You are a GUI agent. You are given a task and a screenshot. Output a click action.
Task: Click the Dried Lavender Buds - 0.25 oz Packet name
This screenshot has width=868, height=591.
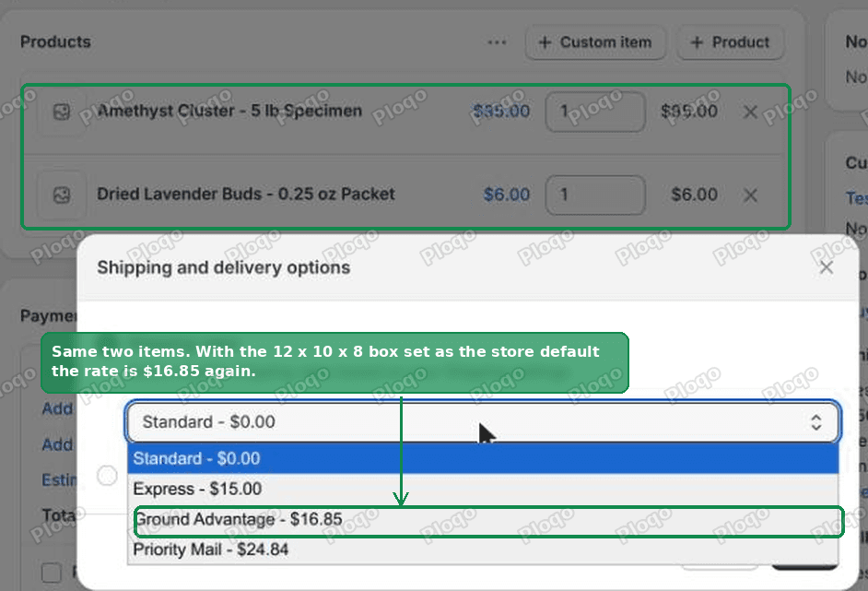pyautogui.click(x=246, y=195)
